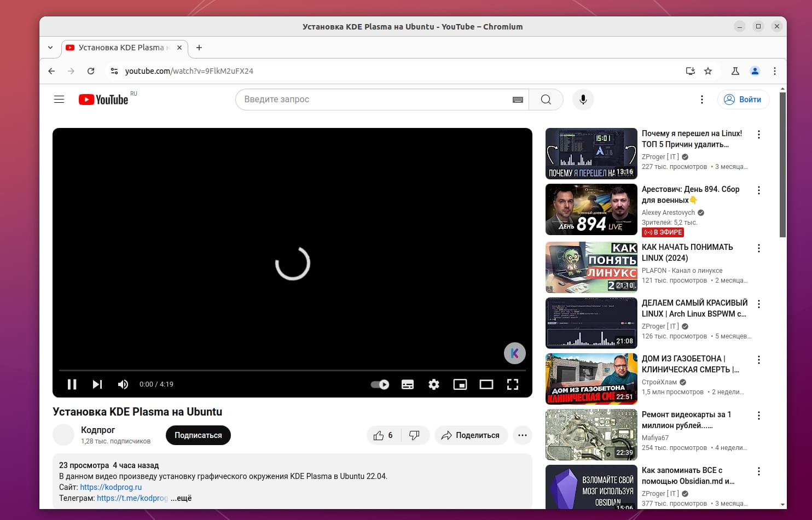Image resolution: width=812 pixels, height=520 pixels.
Task: Open the Mafiya67 channel name
Action: point(656,438)
